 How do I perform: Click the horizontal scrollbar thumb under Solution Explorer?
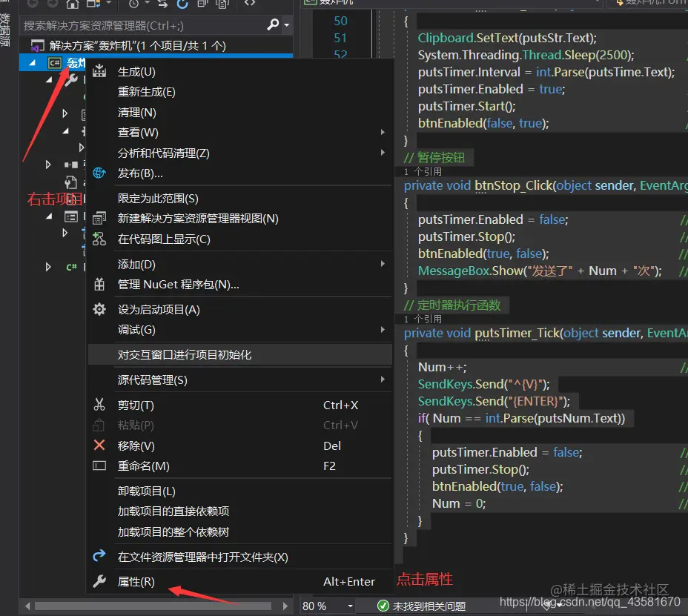[153, 606]
